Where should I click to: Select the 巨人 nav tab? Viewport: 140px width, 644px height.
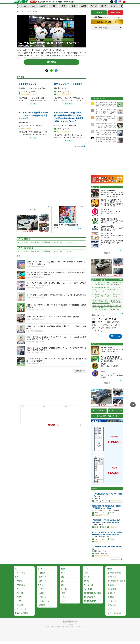pyautogui.click(x=33, y=6)
